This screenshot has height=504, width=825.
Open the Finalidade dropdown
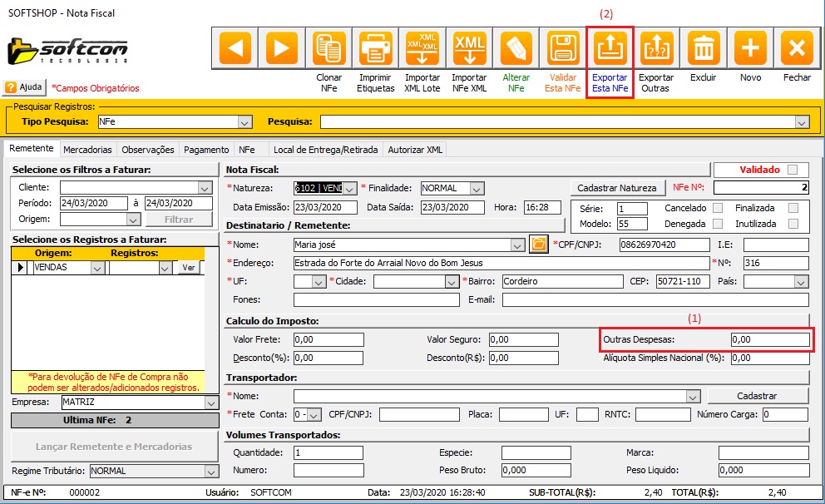[477, 188]
